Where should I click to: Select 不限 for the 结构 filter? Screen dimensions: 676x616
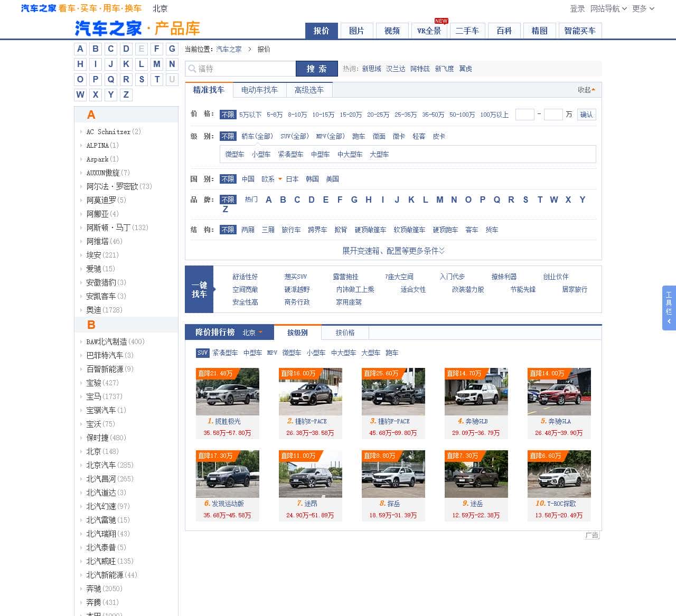click(x=228, y=230)
